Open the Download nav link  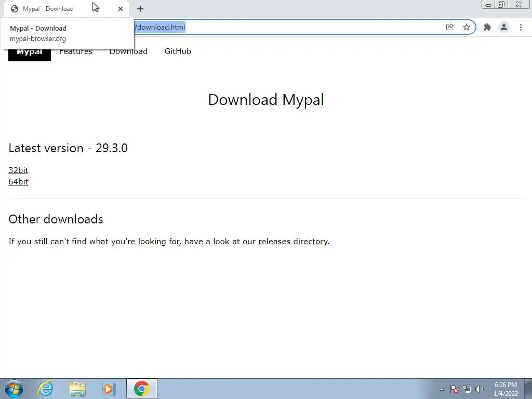128,51
